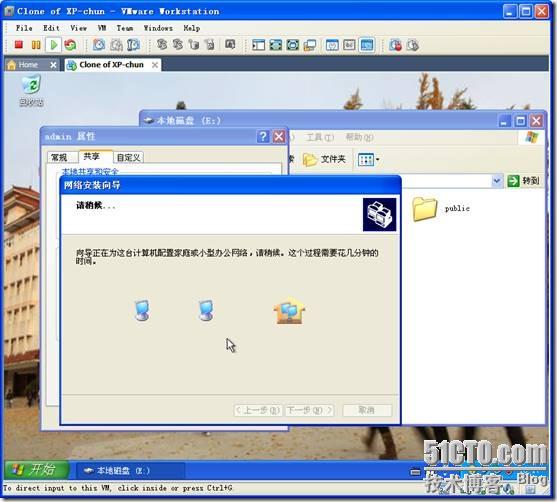This screenshot has width=557, height=502.
Task: Maximize the 本地磁盘 (E:) Explorer window
Action: 520,121
